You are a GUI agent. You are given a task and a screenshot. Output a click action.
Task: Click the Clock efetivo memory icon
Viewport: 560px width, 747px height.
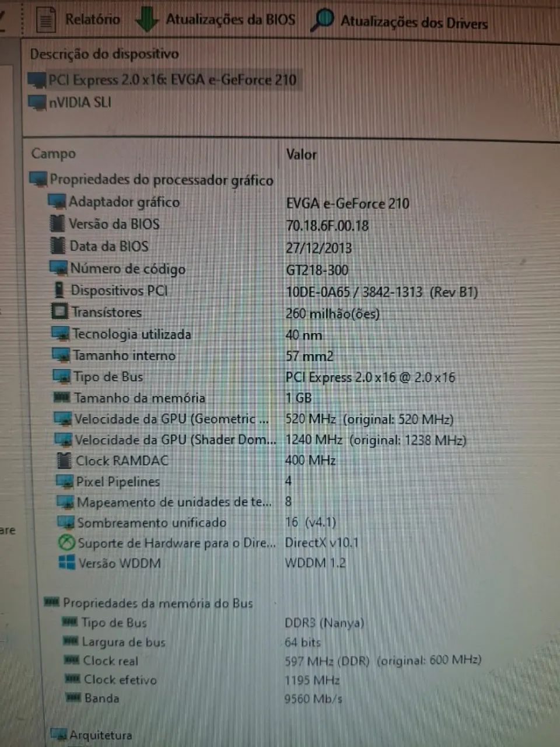pos(72,679)
